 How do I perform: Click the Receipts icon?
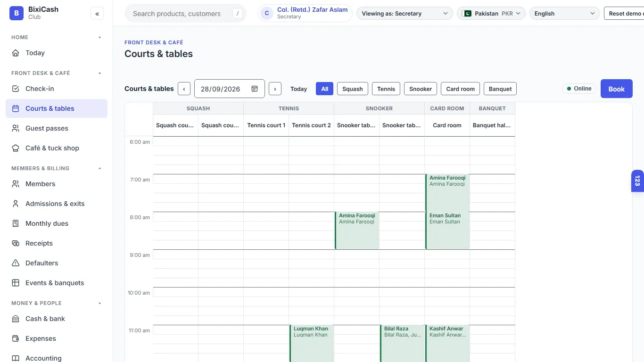16,243
